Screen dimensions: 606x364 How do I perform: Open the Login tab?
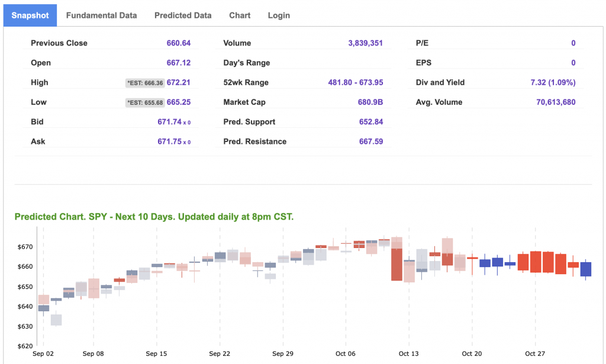(x=279, y=15)
